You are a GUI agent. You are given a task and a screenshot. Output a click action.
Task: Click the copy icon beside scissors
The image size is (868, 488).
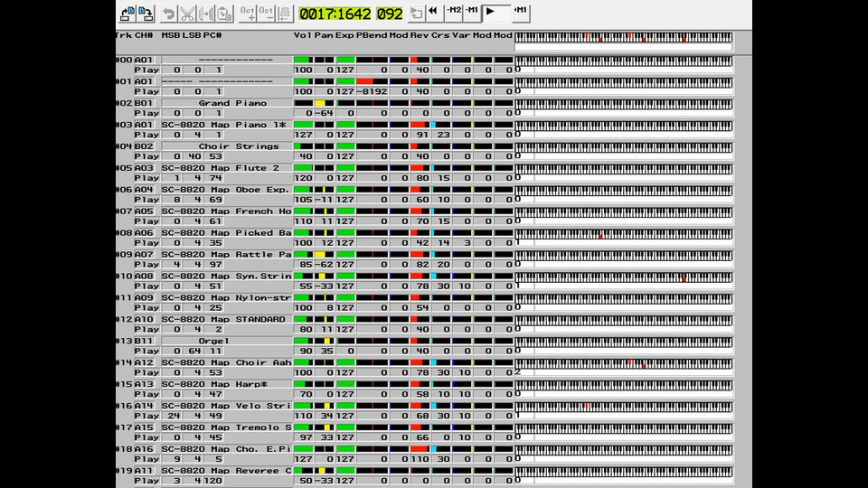click(206, 14)
